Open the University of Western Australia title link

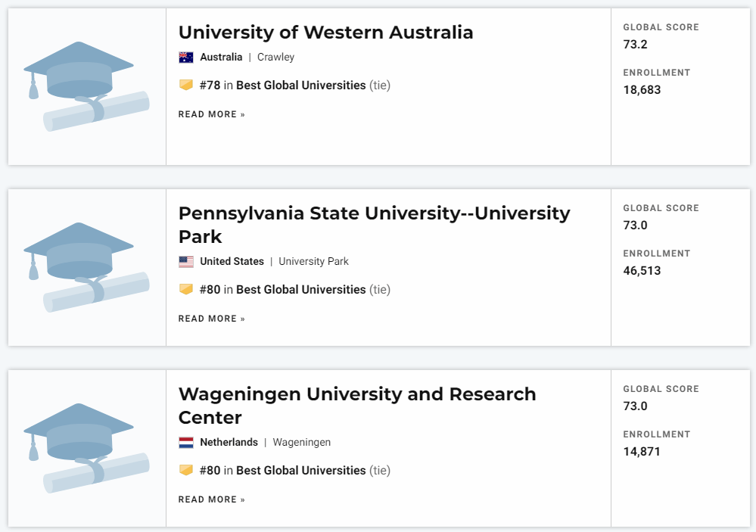click(326, 33)
